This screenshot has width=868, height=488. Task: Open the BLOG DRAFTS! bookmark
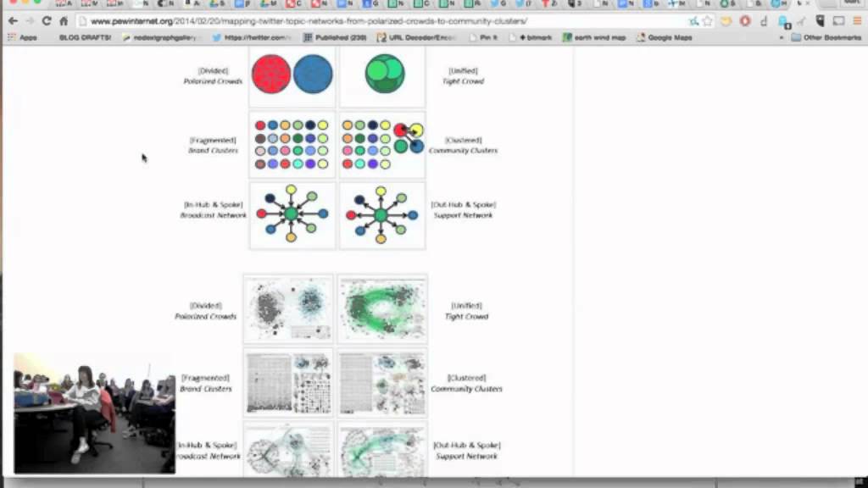click(x=85, y=37)
